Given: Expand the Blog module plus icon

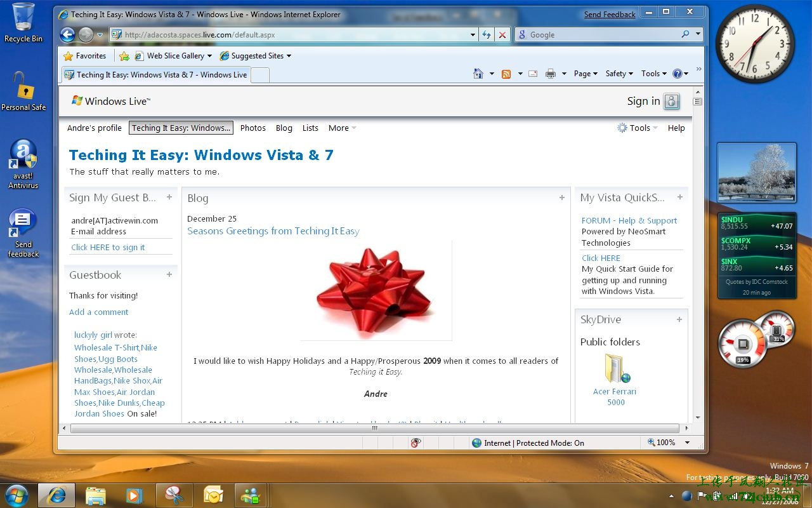Looking at the screenshot, I should [x=561, y=197].
